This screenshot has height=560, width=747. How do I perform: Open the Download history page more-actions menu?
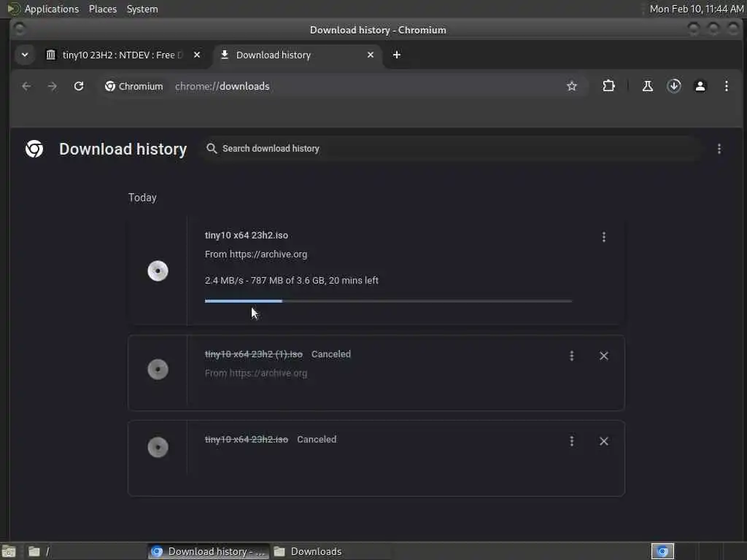(719, 149)
